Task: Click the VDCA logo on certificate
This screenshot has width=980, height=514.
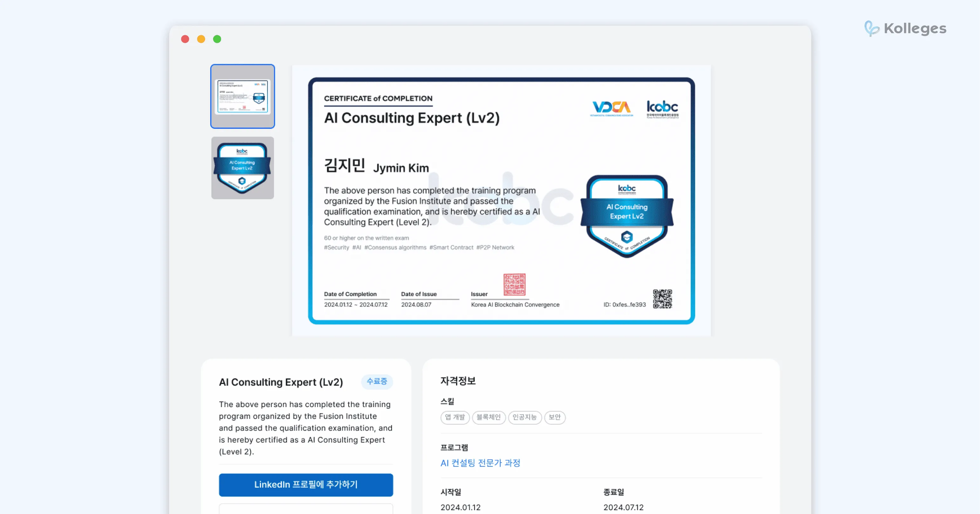Action: tap(611, 108)
